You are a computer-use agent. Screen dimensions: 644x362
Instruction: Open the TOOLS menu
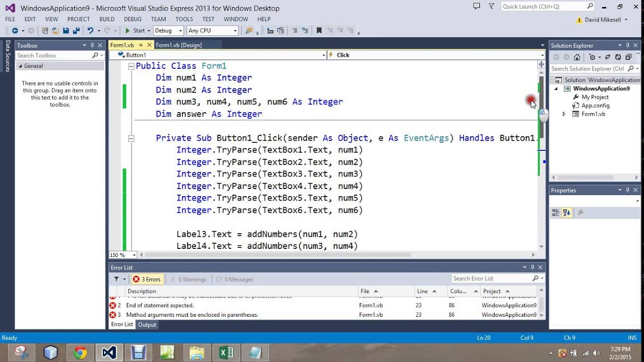[184, 19]
